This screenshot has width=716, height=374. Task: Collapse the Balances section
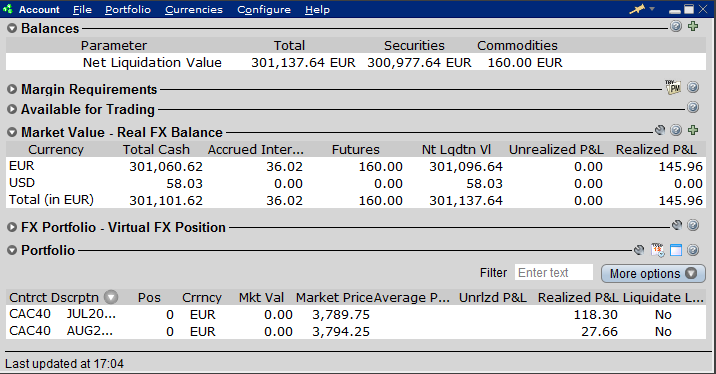12,28
